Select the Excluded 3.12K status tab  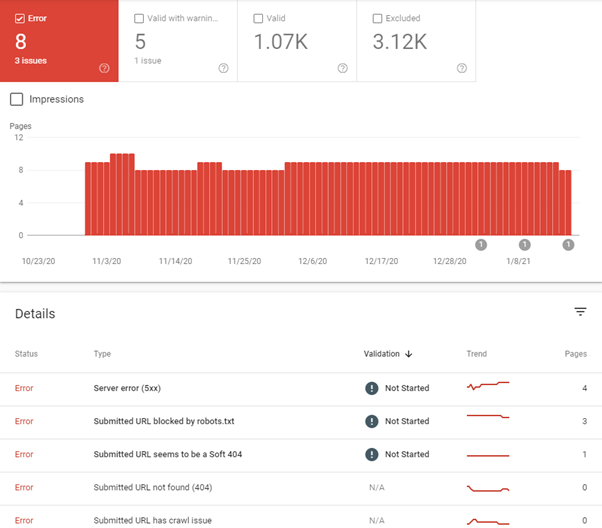point(416,40)
